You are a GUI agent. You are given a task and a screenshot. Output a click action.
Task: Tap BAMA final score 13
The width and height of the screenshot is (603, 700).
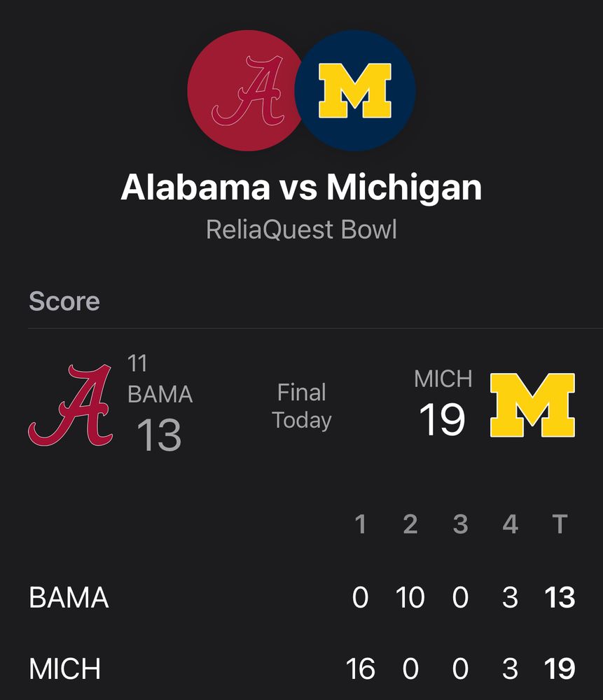(x=159, y=435)
